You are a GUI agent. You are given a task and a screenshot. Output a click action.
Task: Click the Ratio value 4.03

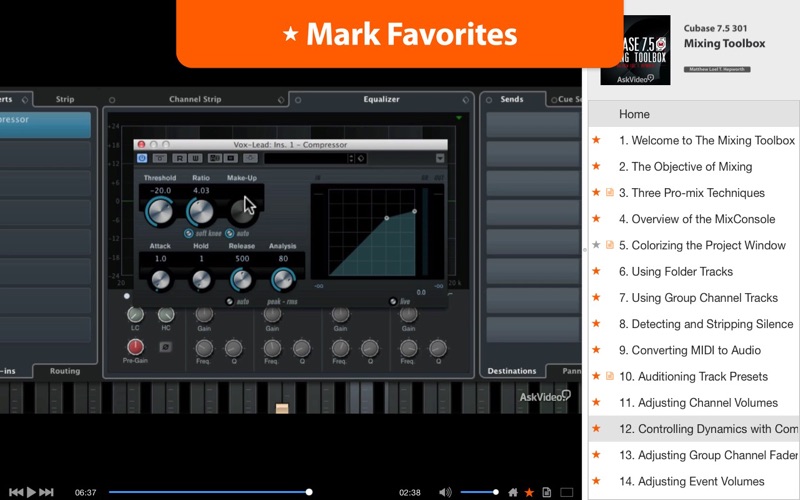pyautogui.click(x=201, y=190)
